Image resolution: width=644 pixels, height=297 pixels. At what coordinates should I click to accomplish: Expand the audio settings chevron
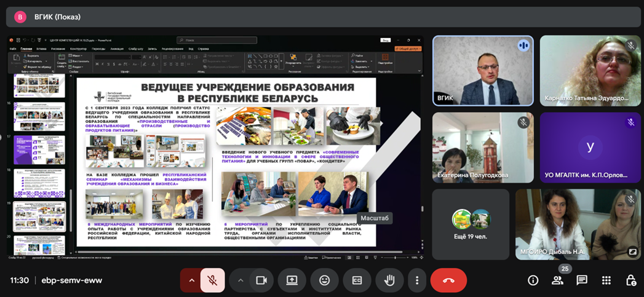pos(191,280)
